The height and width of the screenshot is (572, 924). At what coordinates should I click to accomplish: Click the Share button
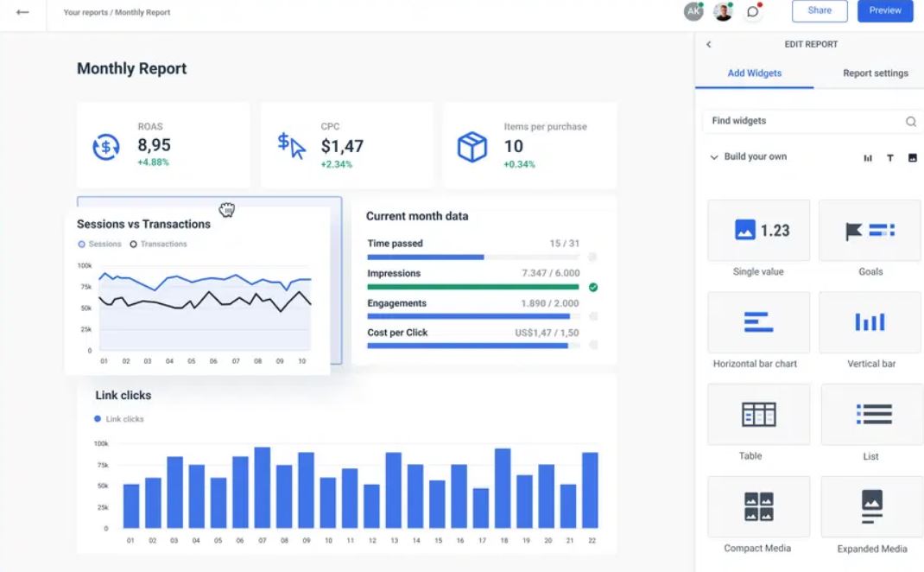click(819, 11)
